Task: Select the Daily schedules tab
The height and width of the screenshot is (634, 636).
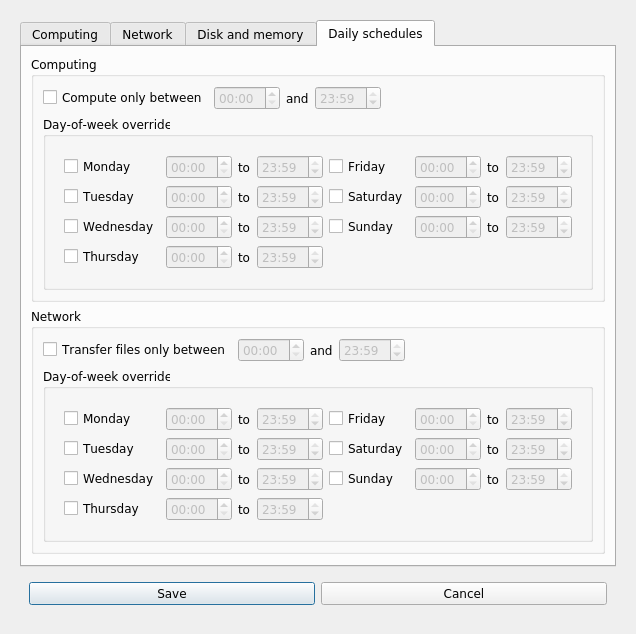Action: coord(375,33)
